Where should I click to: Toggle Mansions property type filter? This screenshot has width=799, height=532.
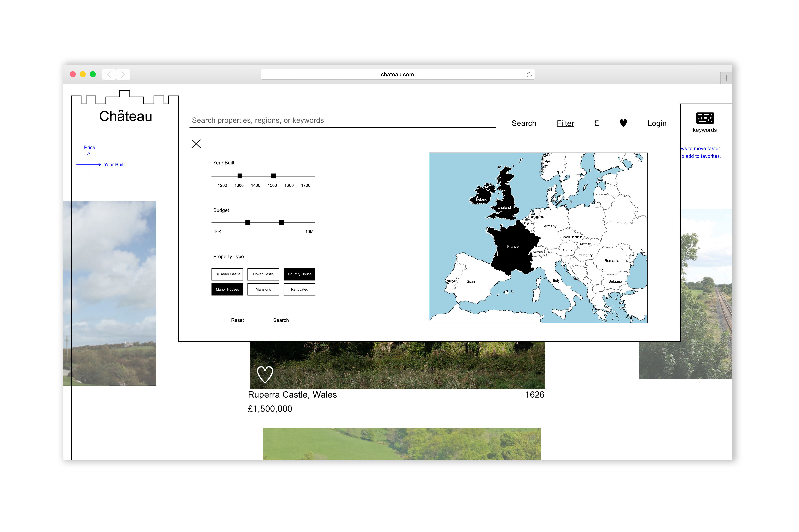[x=263, y=289]
